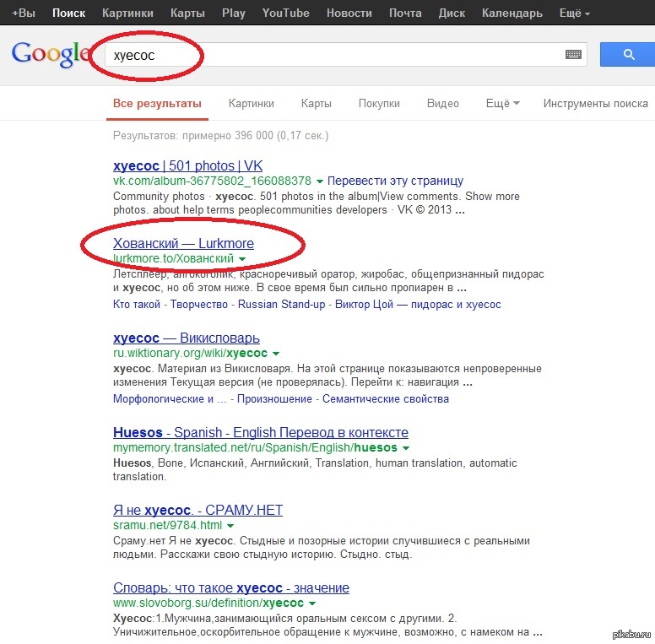Open Карты in the black top bar

click(x=187, y=13)
